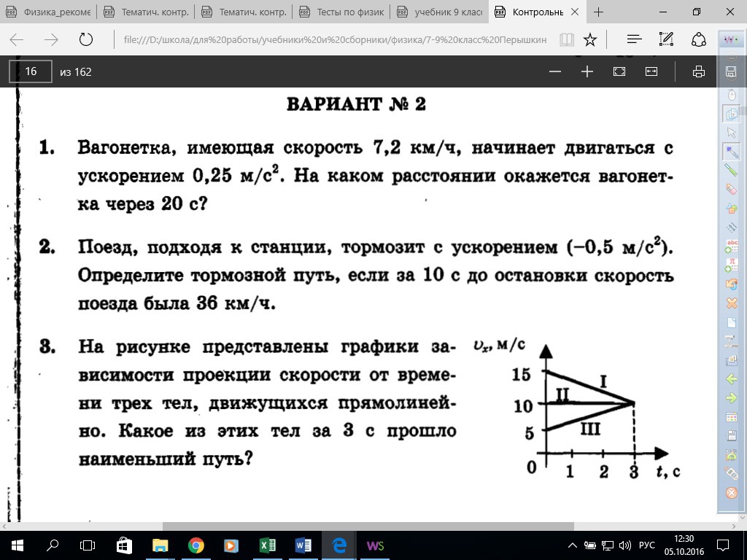Open the Windows Start menu
The height and width of the screenshot is (560, 747).
[x=17, y=545]
